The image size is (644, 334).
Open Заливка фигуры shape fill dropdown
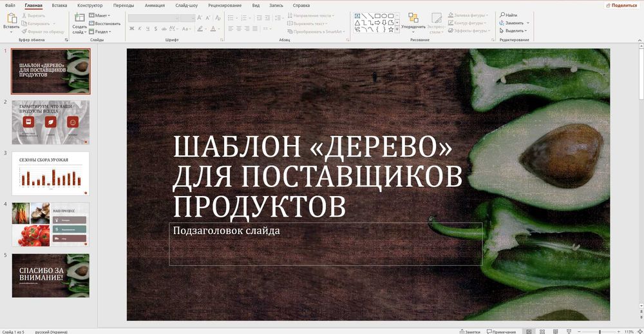468,15
